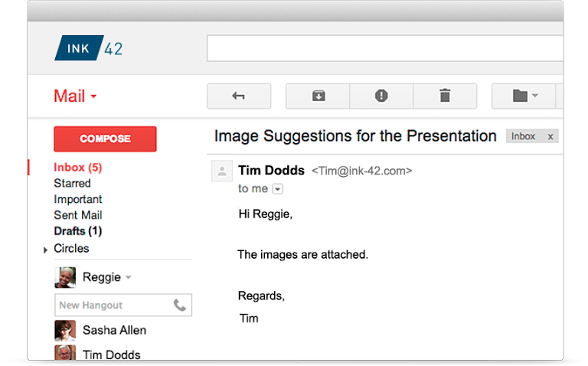This screenshot has width=588, height=366.
Task: Open the Starred messages link
Action: [72, 183]
